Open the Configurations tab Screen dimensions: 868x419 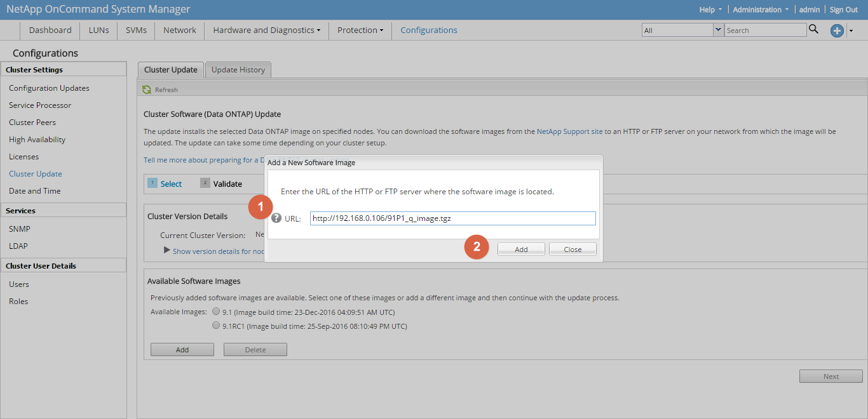(429, 30)
